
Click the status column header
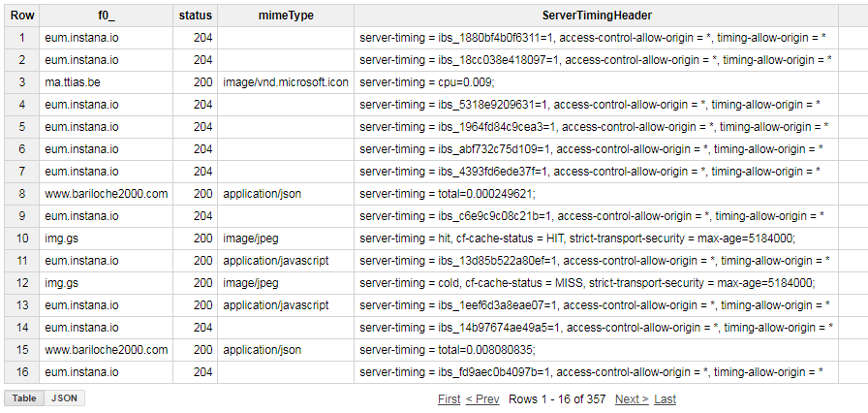(196, 16)
